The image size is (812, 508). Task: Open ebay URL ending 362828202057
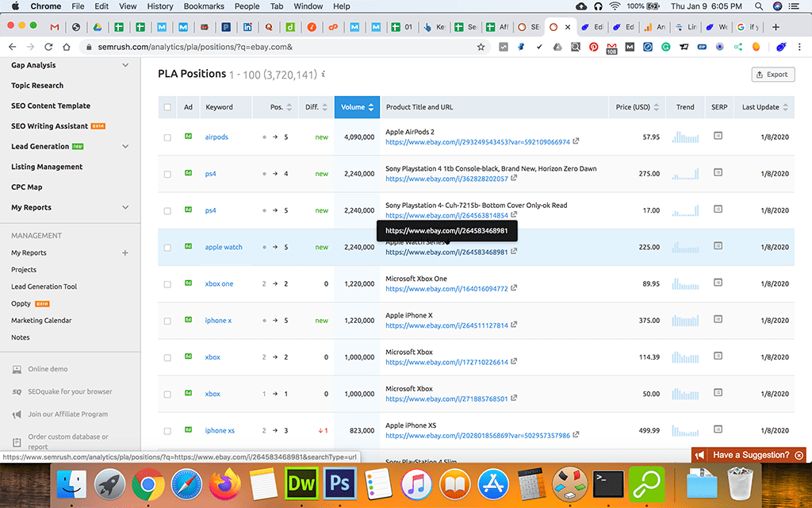pos(446,179)
